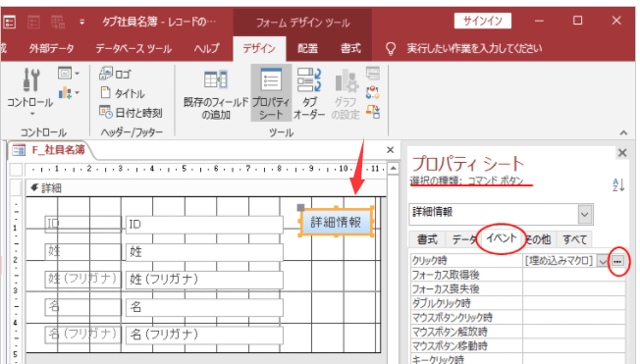Viewport: 640px width, 364px height.
Task: Select the 姓 (フリガナ) text box field
Action: pyautogui.click(x=204, y=279)
